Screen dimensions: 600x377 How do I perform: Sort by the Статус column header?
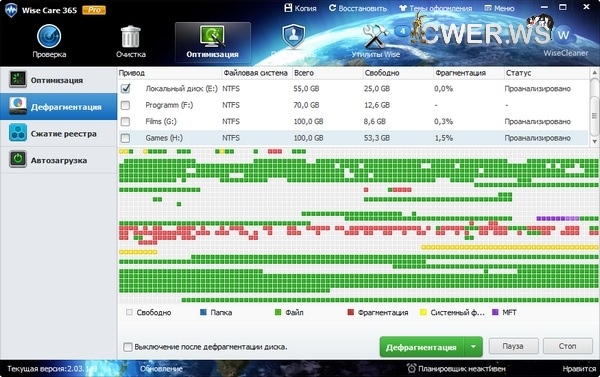pyautogui.click(x=546, y=73)
